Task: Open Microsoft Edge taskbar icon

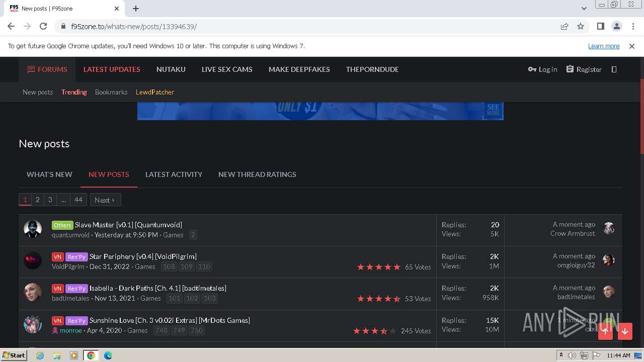Action: click(108, 355)
